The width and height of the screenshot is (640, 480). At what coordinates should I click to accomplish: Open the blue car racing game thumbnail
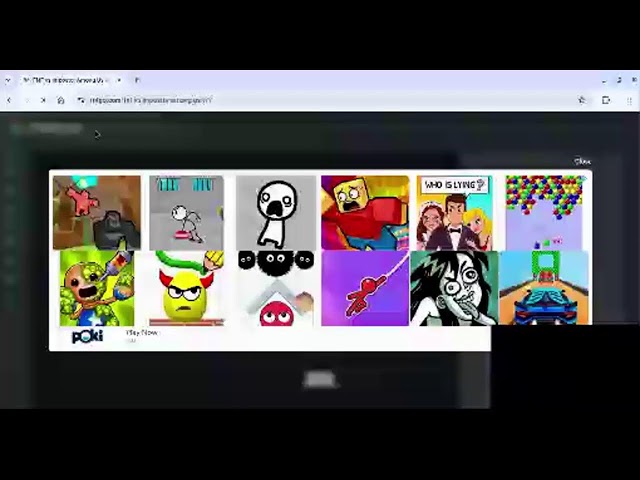(544, 288)
